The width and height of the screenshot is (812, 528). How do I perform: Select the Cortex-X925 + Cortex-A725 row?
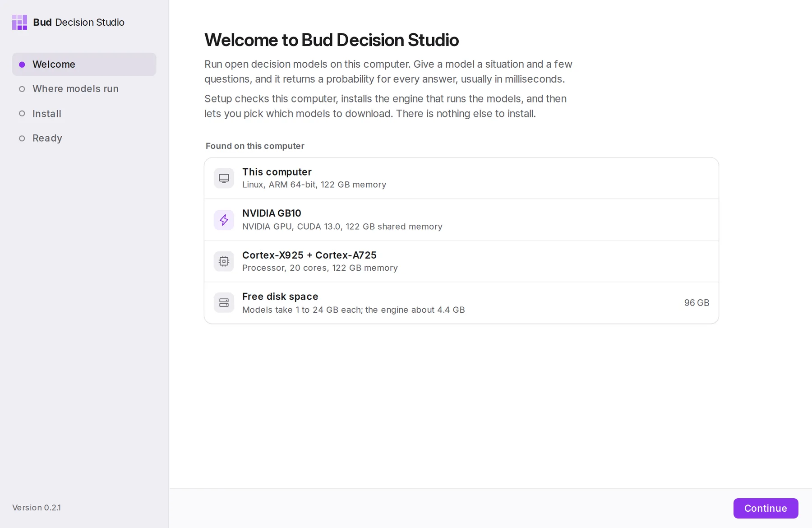tap(461, 261)
